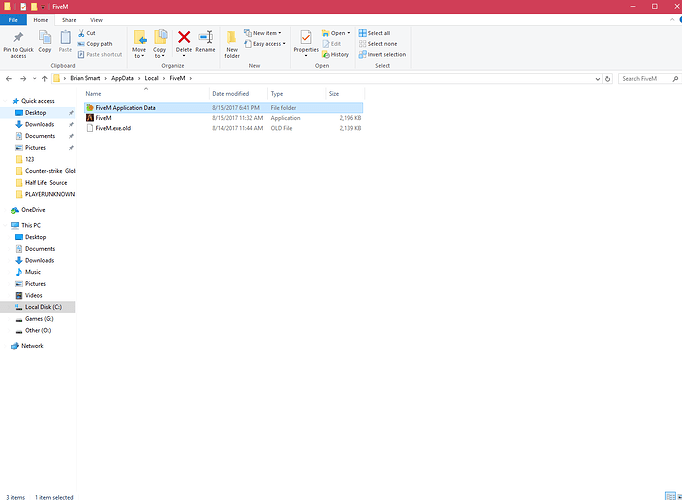The image size is (682, 500).
Task: Switch to details view icon in status bar
Action: point(670,496)
